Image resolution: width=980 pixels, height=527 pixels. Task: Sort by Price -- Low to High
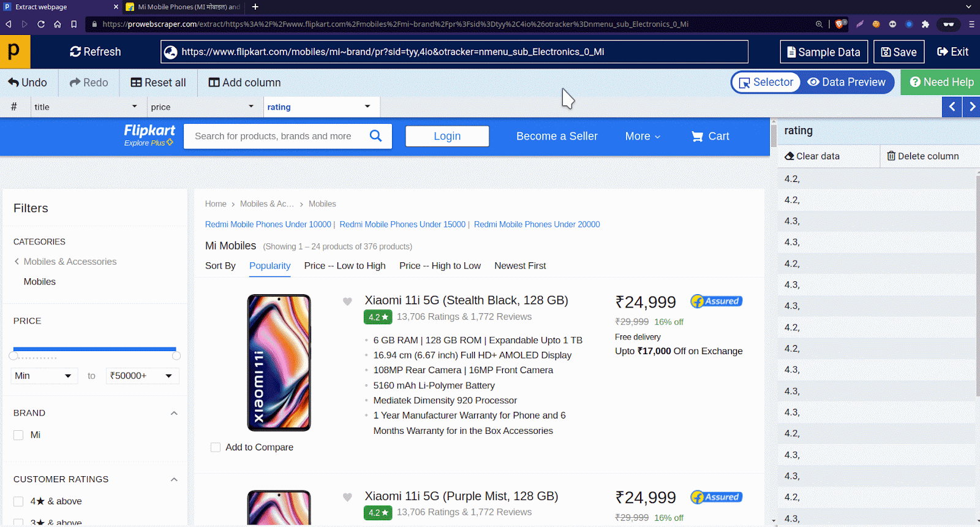(x=345, y=266)
